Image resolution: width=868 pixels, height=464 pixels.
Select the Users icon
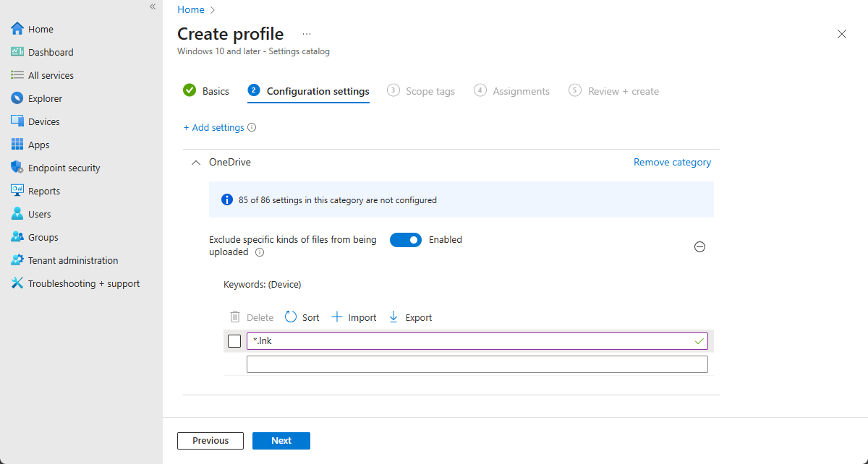[17, 214]
